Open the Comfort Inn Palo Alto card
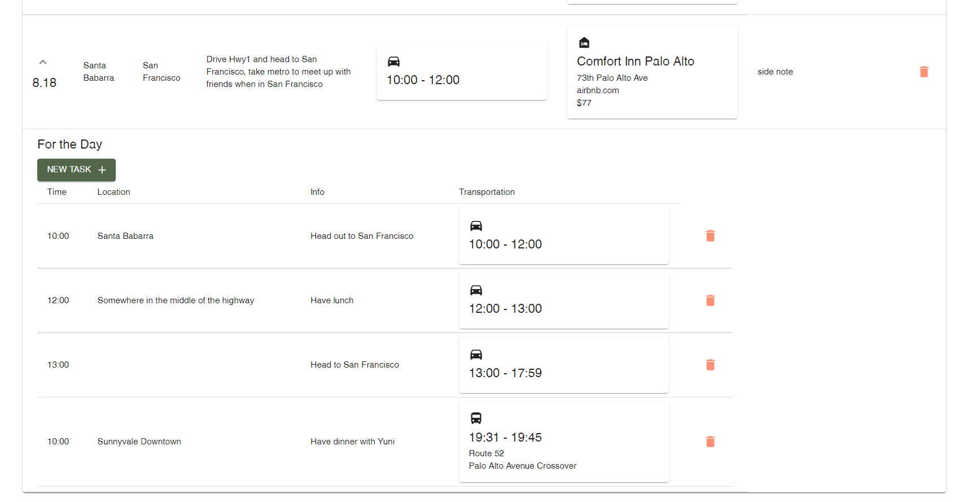The height and width of the screenshot is (502, 980). (652, 72)
